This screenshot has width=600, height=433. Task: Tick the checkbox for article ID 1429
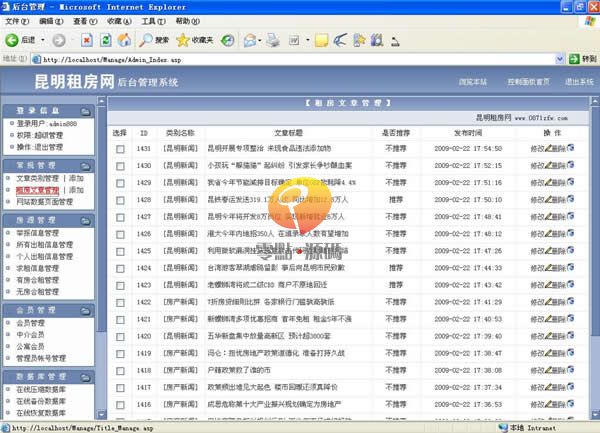pos(120,183)
